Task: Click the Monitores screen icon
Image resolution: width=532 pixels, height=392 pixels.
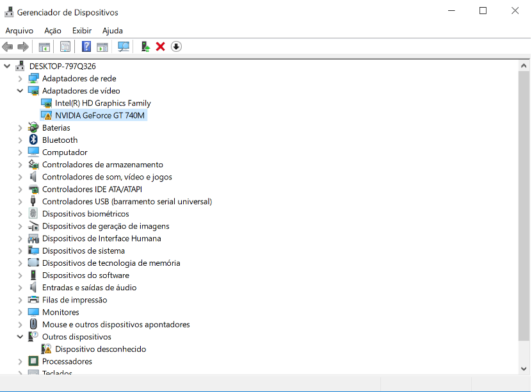Action: click(33, 311)
